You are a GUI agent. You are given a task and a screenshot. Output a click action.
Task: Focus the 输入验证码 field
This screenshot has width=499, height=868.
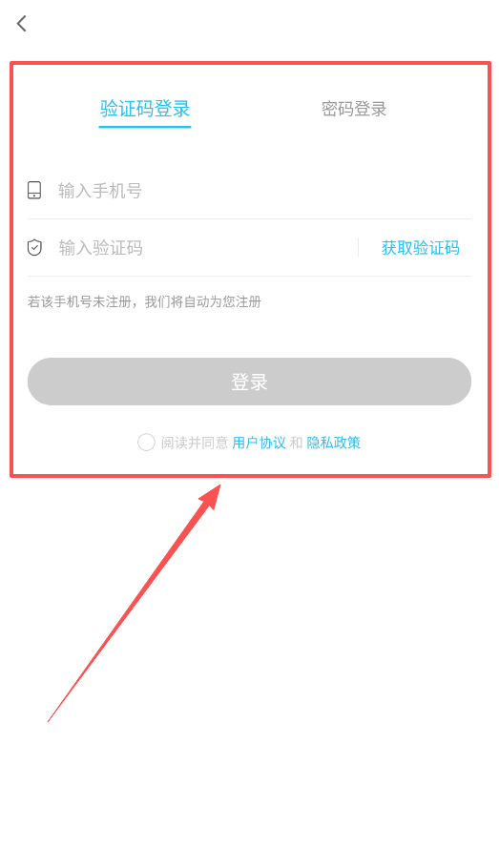pyautogui.click(x=191, y=247)
